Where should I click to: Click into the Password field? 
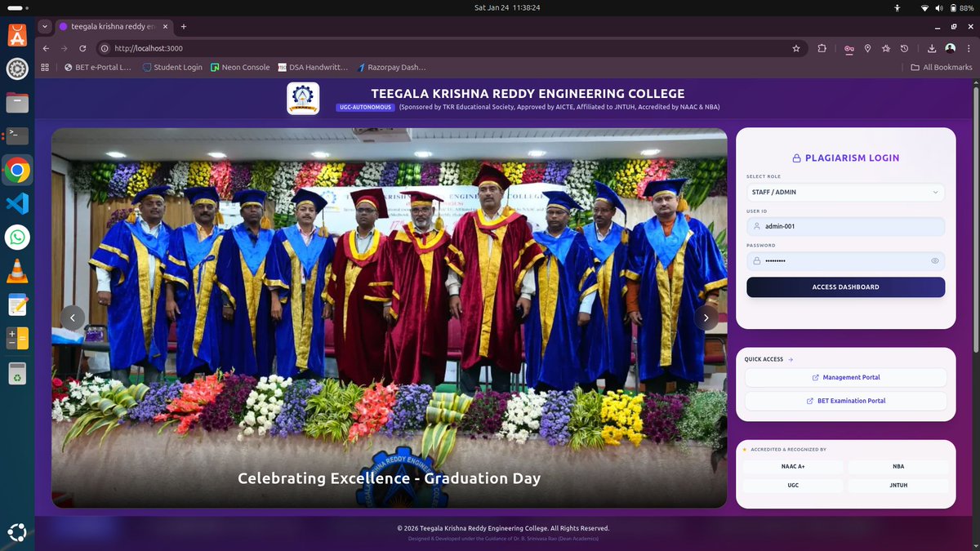[845, 261]
